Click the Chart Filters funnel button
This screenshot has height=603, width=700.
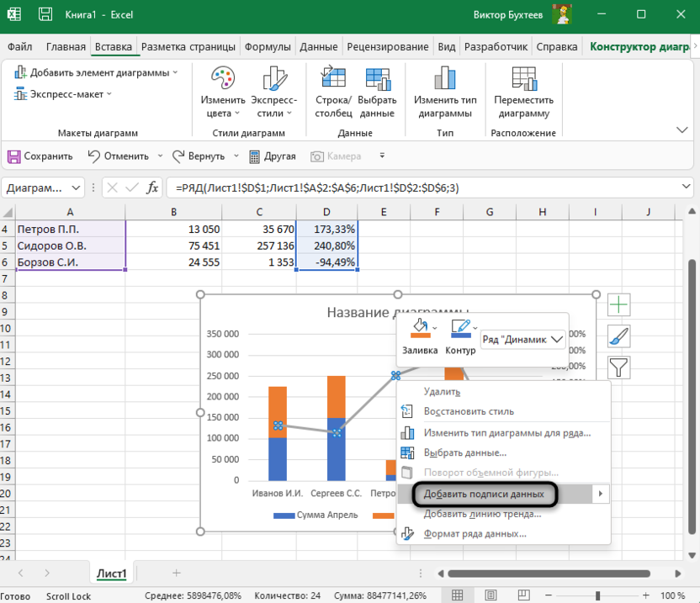(618, 368)
